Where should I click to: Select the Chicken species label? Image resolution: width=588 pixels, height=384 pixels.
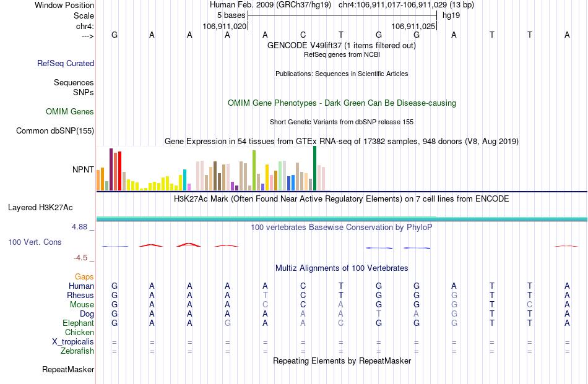79,332
